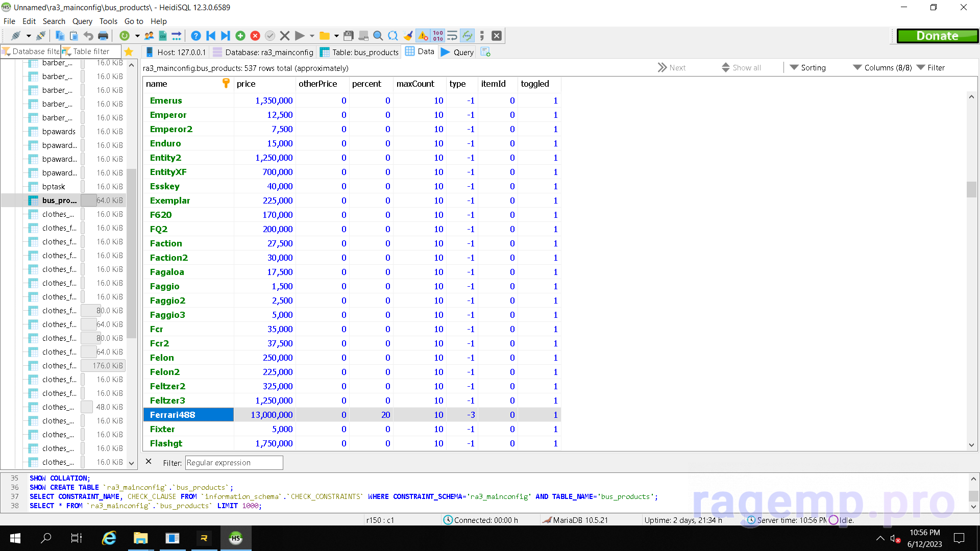Click the refresh icon in toolbar
Image resolution: width=980 pixels, height=551 pixels.
point(124,36)
